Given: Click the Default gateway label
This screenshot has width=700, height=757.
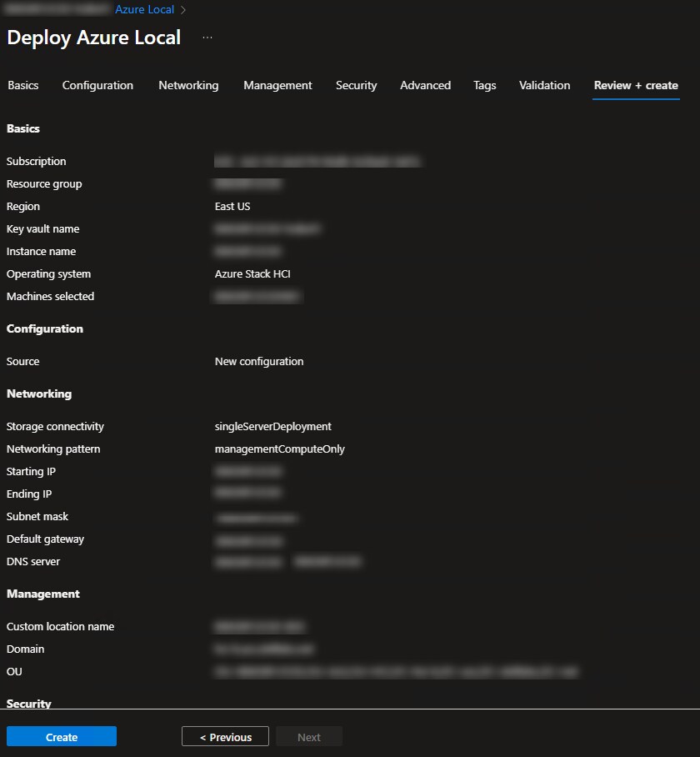Looking at the screenshot, I should [45, 539].
